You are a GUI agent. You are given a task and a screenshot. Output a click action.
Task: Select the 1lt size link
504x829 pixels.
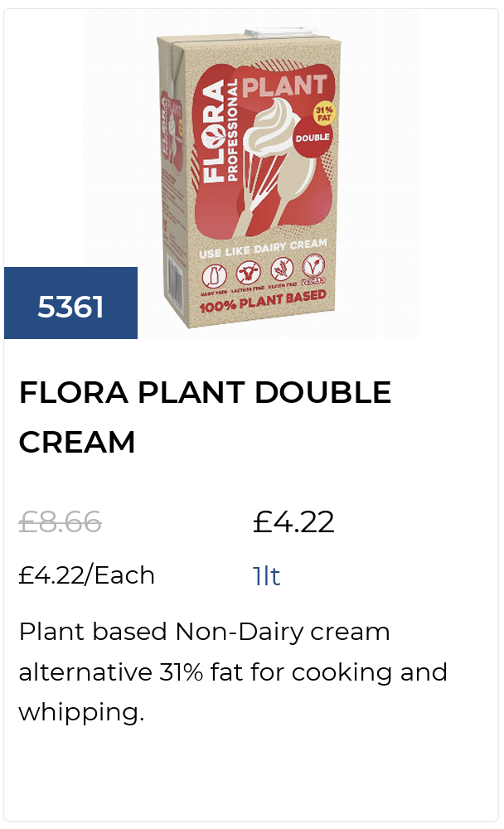(x=266, y=576)
